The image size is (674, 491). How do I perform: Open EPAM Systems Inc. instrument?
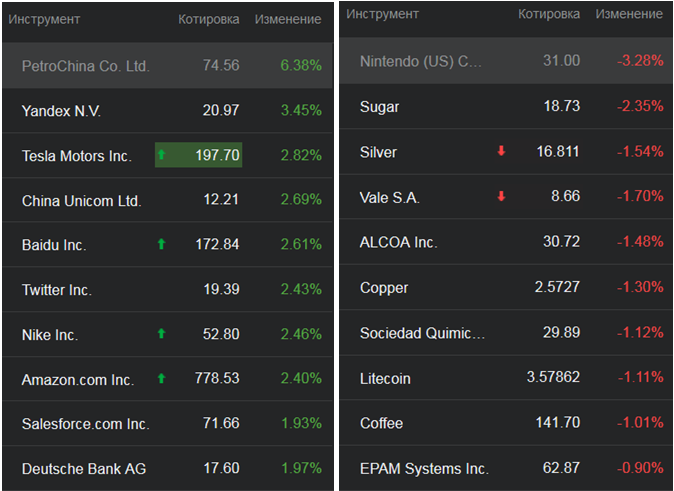[424, 468]
